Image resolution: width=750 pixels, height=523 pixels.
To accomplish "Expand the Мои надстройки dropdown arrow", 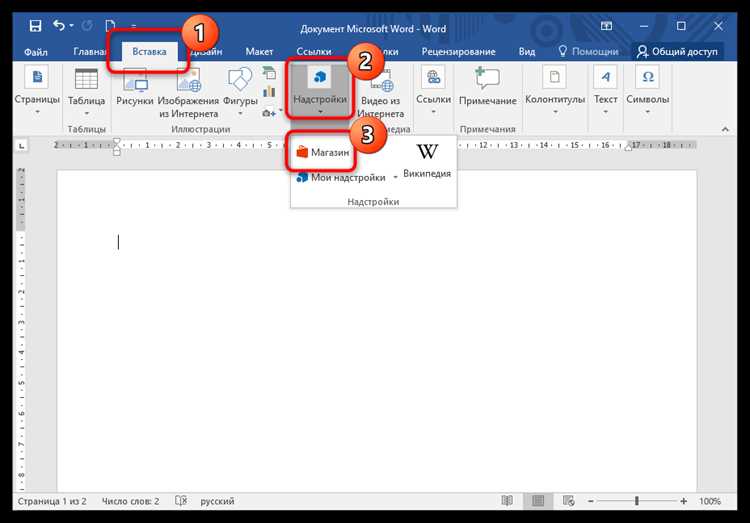I will [x=395, y=178].
